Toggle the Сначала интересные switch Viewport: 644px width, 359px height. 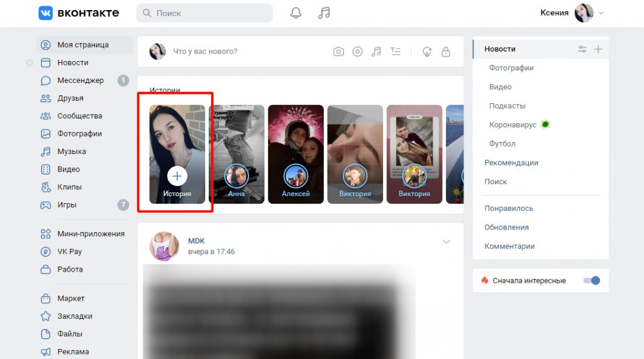point(592,280)
